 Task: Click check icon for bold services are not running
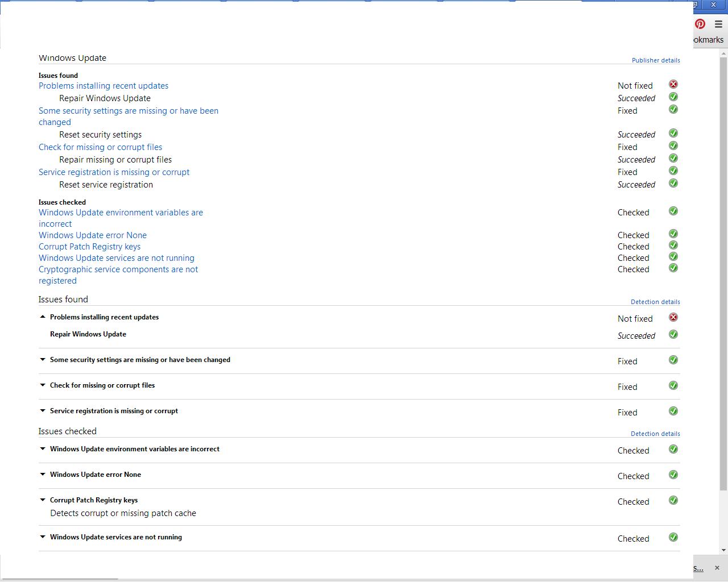(673, 537)
